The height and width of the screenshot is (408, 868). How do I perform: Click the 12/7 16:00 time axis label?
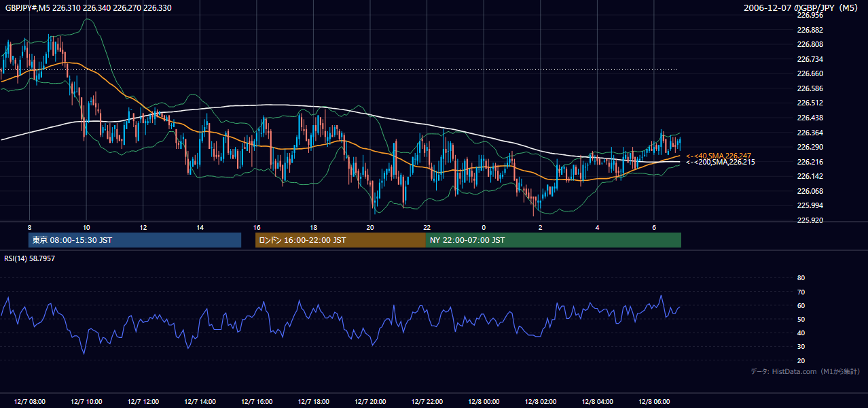click(257, 402)
